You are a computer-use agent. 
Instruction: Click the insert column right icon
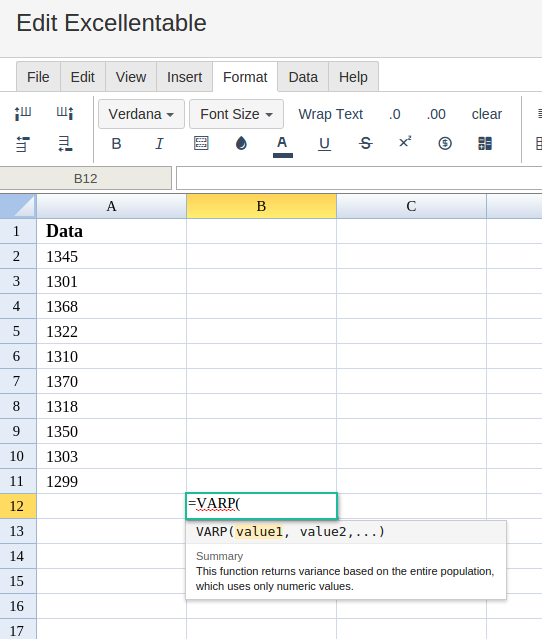[65, 113]
